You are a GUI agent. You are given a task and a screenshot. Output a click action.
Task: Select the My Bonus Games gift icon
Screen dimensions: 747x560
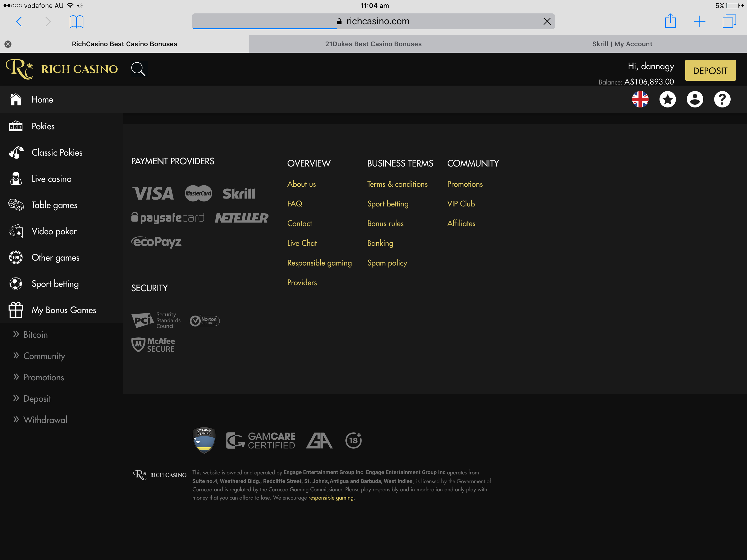coord(16,310)
